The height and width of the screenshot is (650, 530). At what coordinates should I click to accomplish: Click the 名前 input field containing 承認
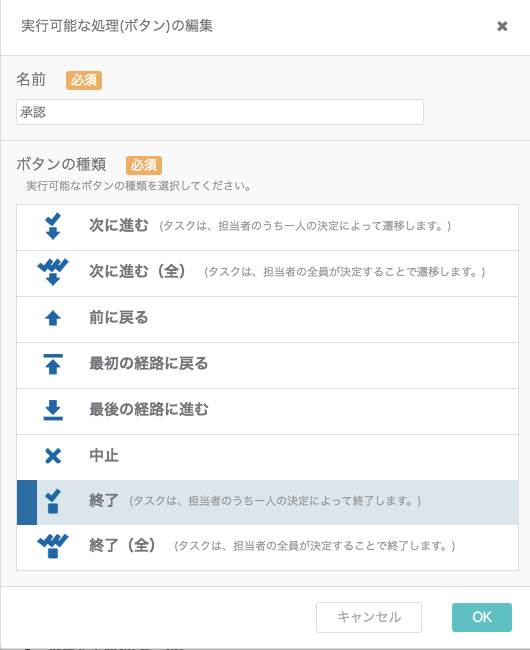point(220,112)
